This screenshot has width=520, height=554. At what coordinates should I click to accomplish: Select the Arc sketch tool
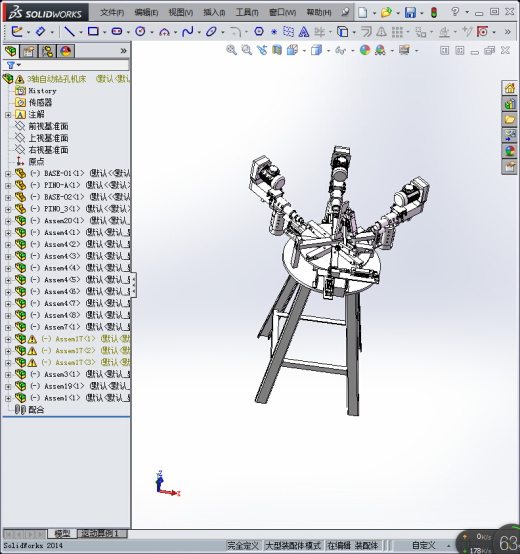[x=164, y=32]
